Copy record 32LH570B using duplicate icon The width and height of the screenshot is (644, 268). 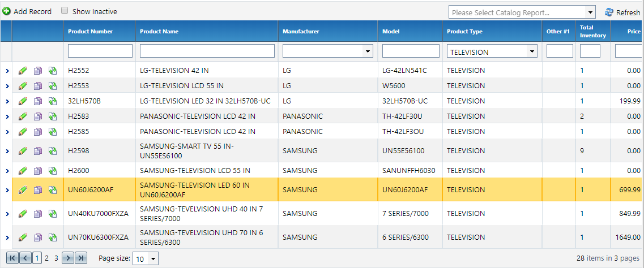click(38, 101)
